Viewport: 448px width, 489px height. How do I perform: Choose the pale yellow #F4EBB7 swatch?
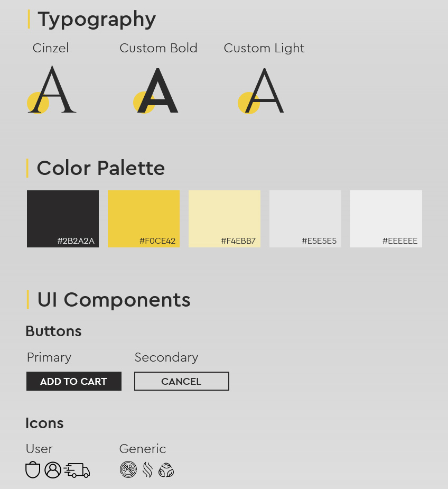point(225,219)
